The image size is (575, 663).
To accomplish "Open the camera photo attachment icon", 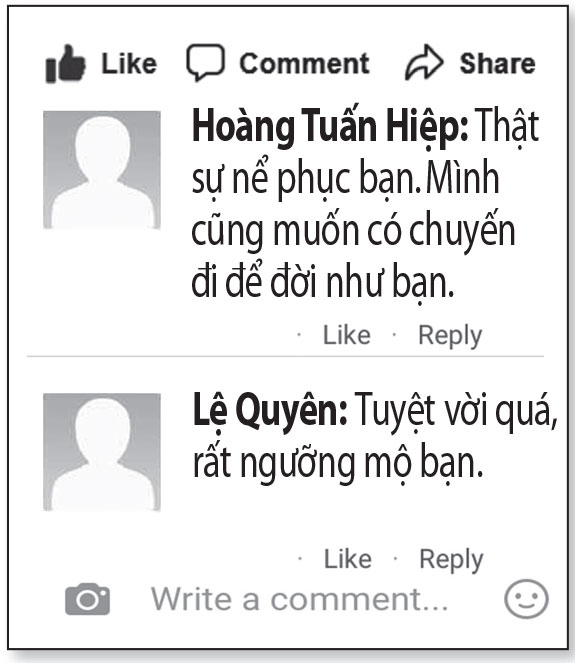I will pyautogui.click(x=88, y=599).
